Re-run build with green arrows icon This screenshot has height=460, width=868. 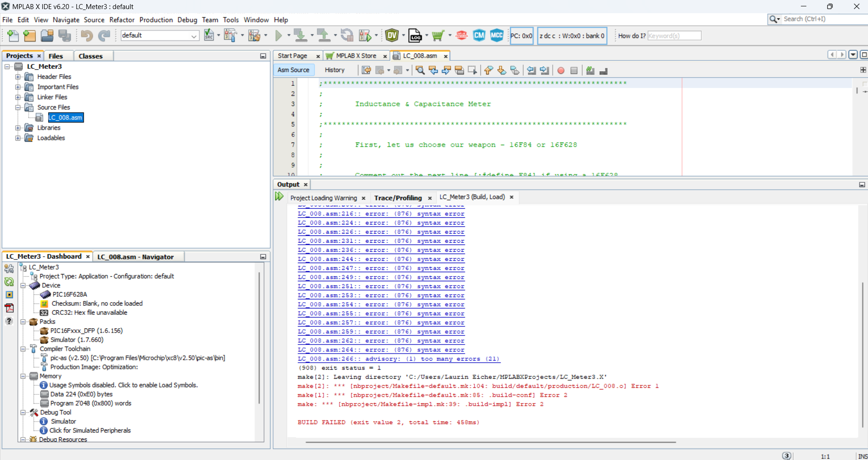(x=280, y=197)
